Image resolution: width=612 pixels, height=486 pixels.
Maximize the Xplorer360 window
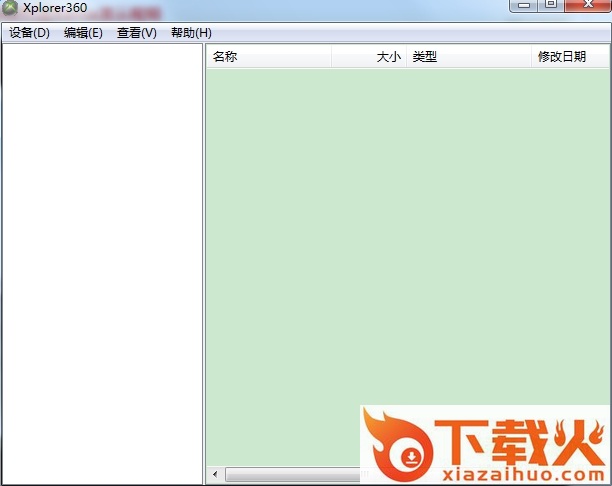pyautogui.click(x=551, y=5)
